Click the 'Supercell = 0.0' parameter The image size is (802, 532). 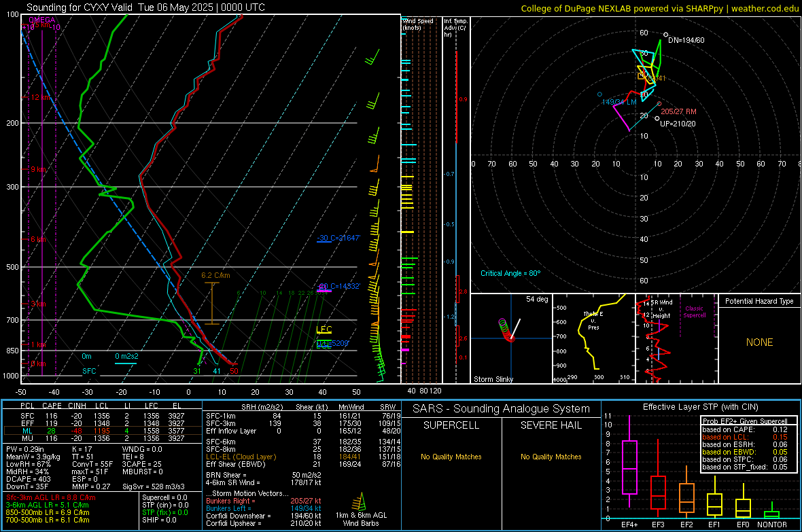(x=164, y=497)
